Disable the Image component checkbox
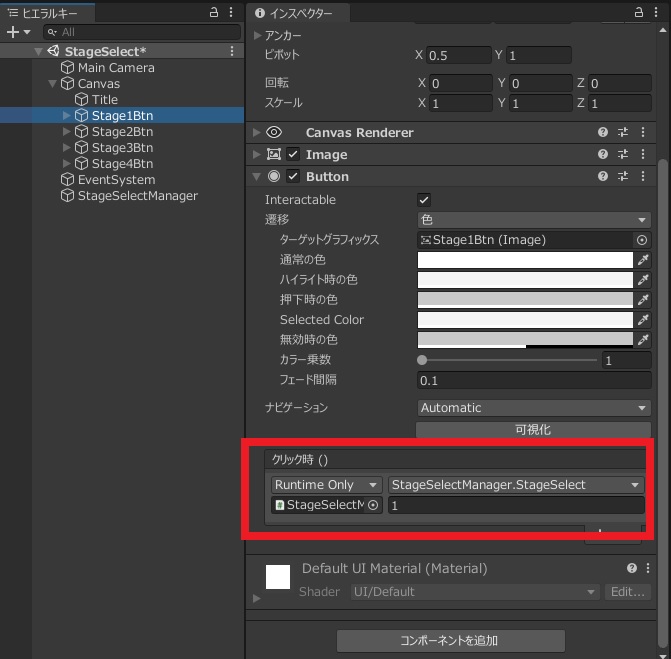Screen dimensions: 671x659 [x=293, y=154]
